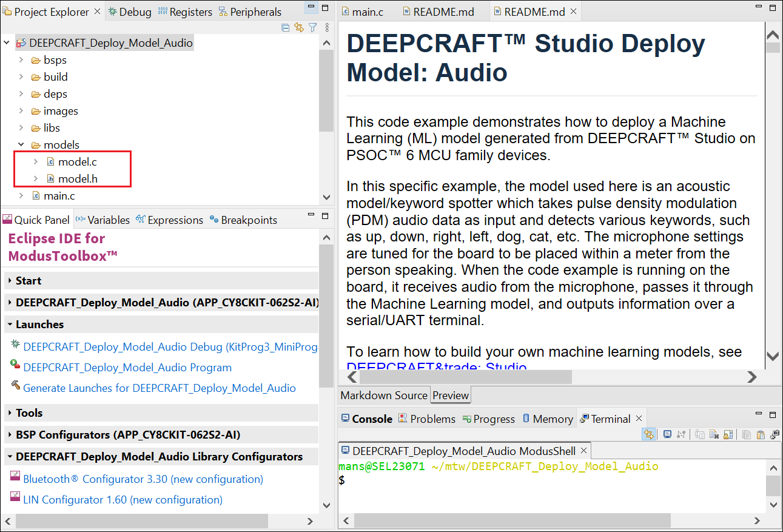The image size is (783, 532).
Task: Collapse the Library Configurators section
Action: click(x=161, y=457)
